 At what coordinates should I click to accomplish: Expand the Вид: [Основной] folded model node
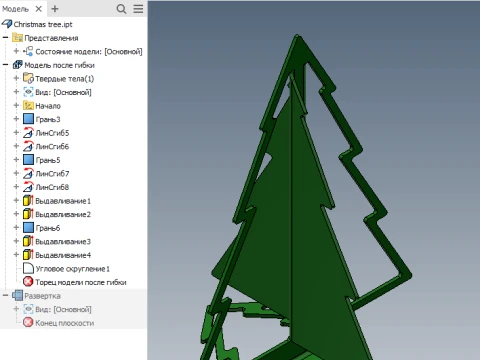16,92
